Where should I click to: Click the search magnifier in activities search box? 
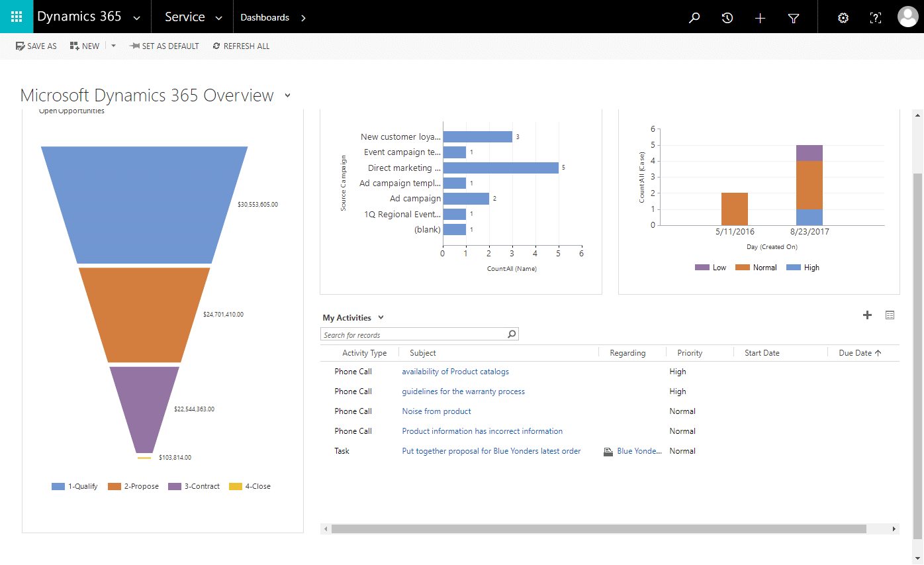(512, 334)
